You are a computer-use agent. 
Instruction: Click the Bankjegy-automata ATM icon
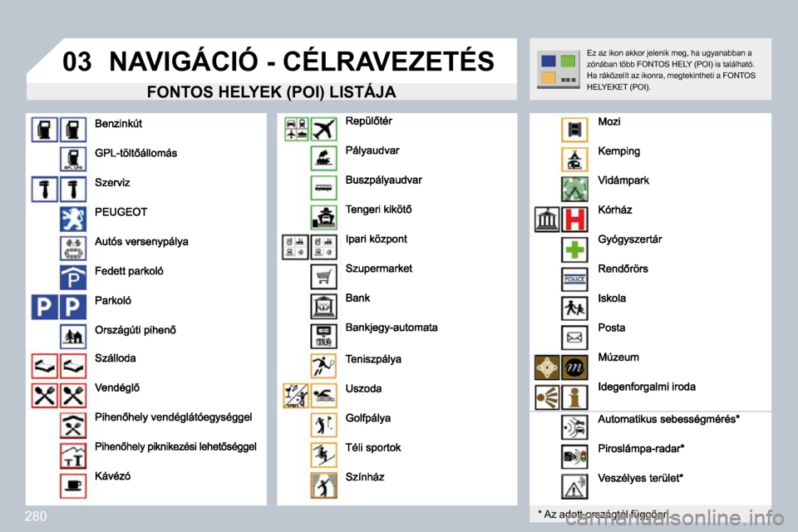coord(323,336)
